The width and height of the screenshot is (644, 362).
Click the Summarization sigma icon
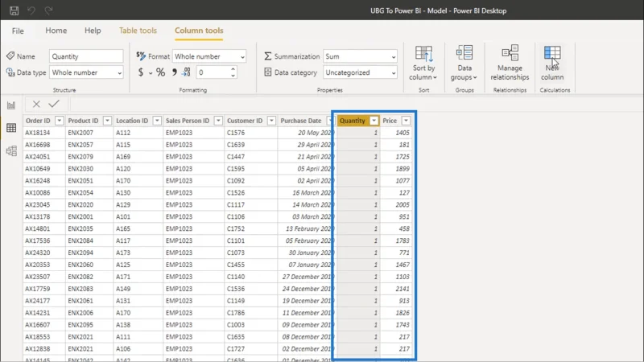(x=268, y=56)
